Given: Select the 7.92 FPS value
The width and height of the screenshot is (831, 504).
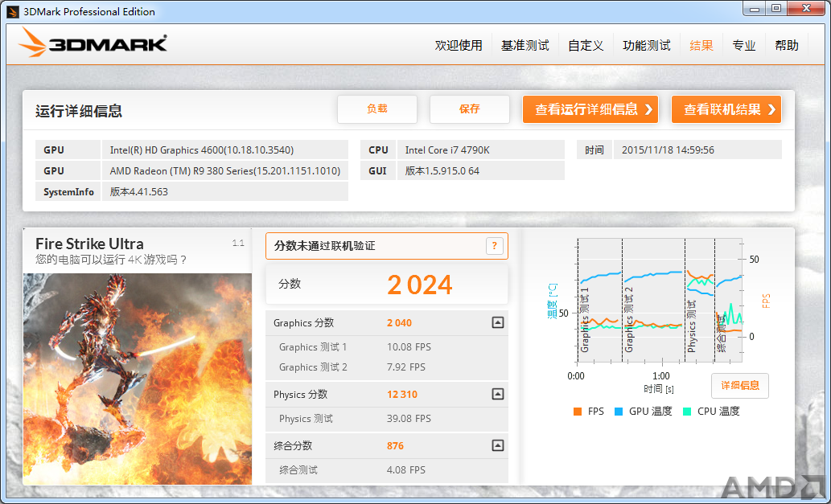Looking at the screenshot, I should pos(406,367).
